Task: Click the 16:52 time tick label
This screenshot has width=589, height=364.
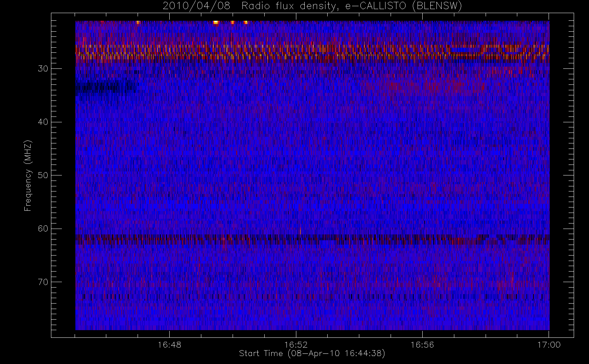Action: coord(296,345)
